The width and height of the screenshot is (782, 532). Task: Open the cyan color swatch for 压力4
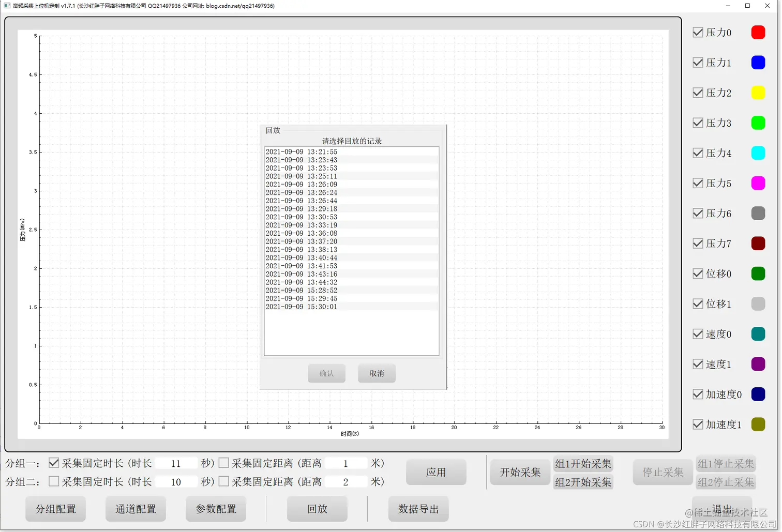point(758,153)
